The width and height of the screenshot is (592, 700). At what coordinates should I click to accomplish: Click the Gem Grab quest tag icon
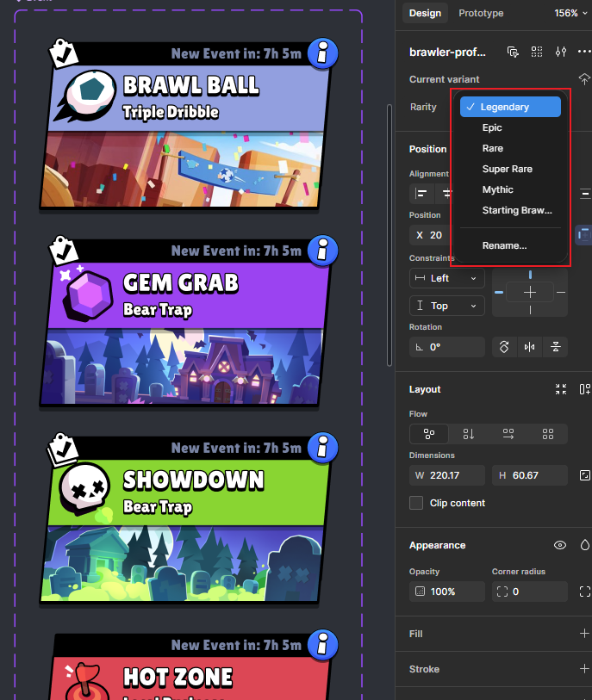[64, 251]
